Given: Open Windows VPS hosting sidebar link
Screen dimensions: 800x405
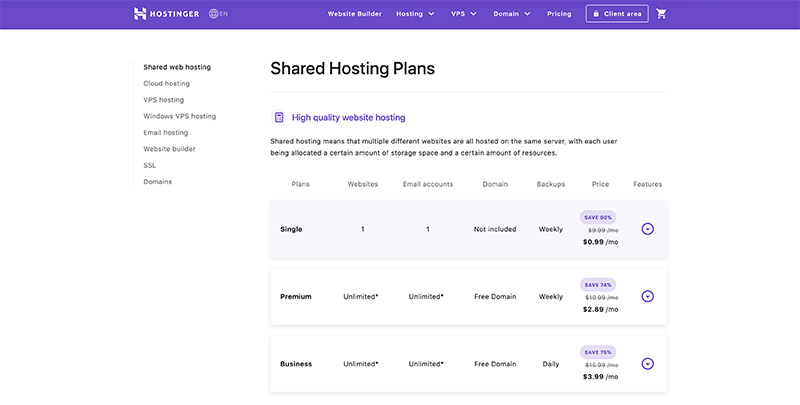Looking at the screenshot, I should click(x=180, y=116).
